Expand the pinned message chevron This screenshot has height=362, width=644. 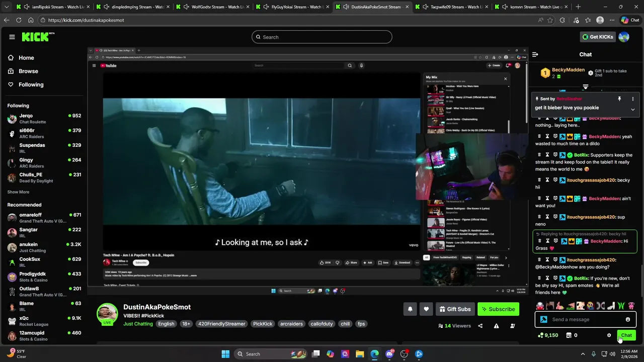point(633,109)
